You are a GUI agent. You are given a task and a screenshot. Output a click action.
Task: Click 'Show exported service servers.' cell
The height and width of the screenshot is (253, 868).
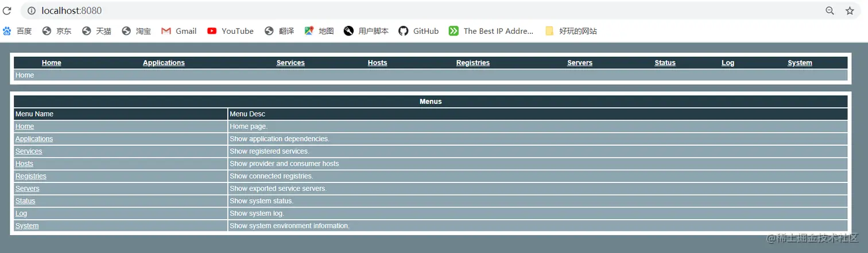(537, 189)
